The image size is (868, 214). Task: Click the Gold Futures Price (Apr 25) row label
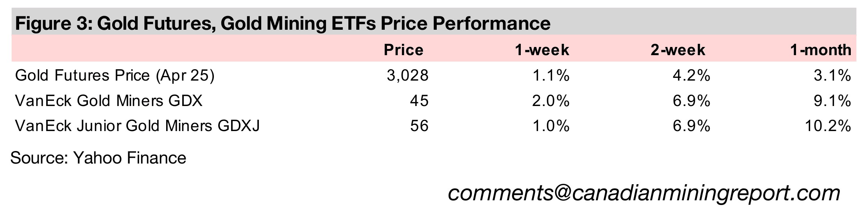115,76
